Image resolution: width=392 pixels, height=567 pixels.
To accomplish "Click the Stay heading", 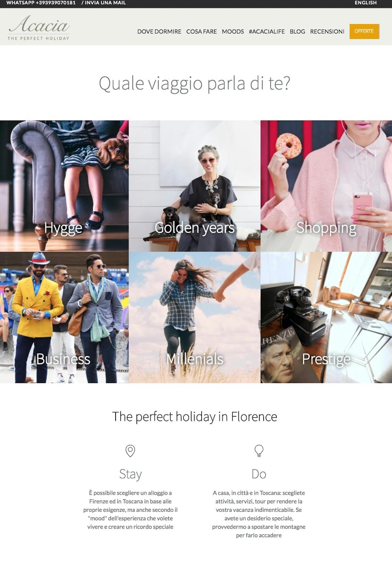I will click(130, 474).
